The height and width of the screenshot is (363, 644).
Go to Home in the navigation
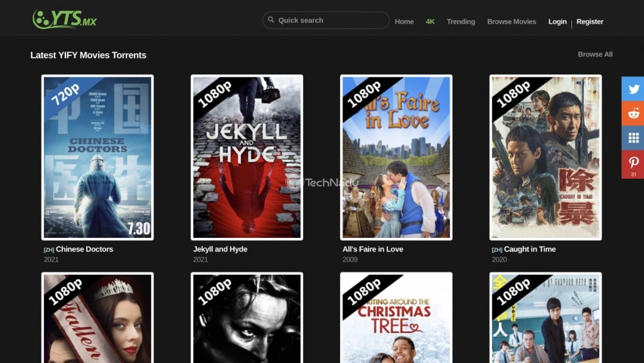[404, 22]
